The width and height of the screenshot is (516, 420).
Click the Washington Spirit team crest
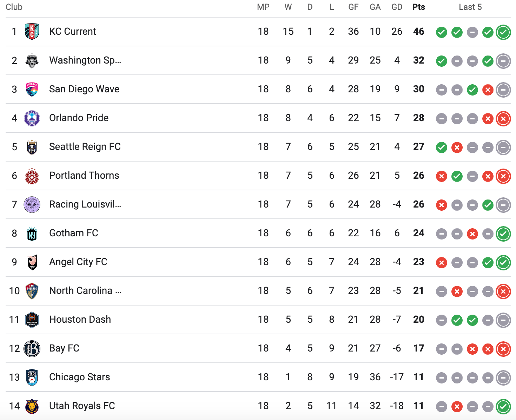tap(32, 60)
